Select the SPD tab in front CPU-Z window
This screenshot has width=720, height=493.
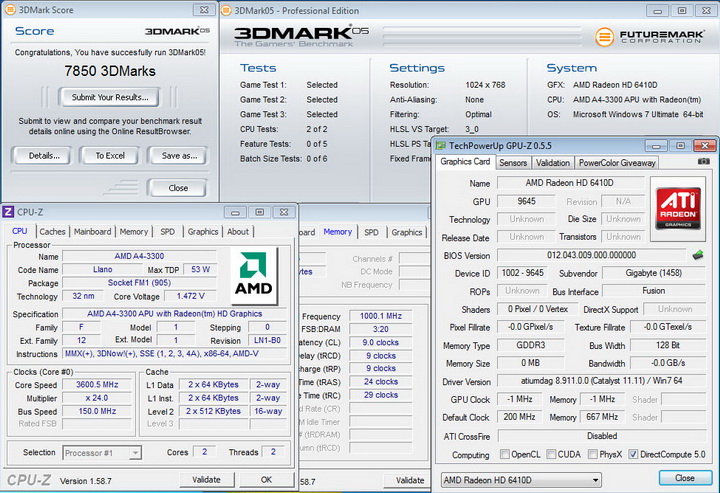(x=168, y=232)
